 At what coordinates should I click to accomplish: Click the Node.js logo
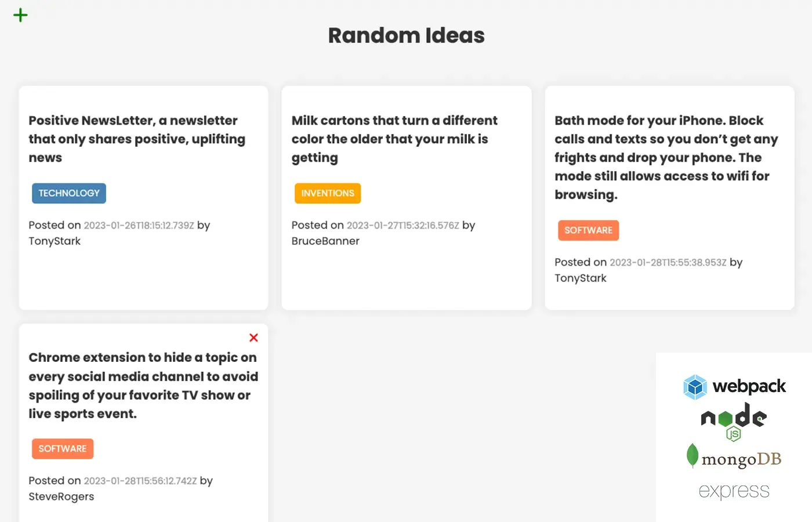coord(734,422)
